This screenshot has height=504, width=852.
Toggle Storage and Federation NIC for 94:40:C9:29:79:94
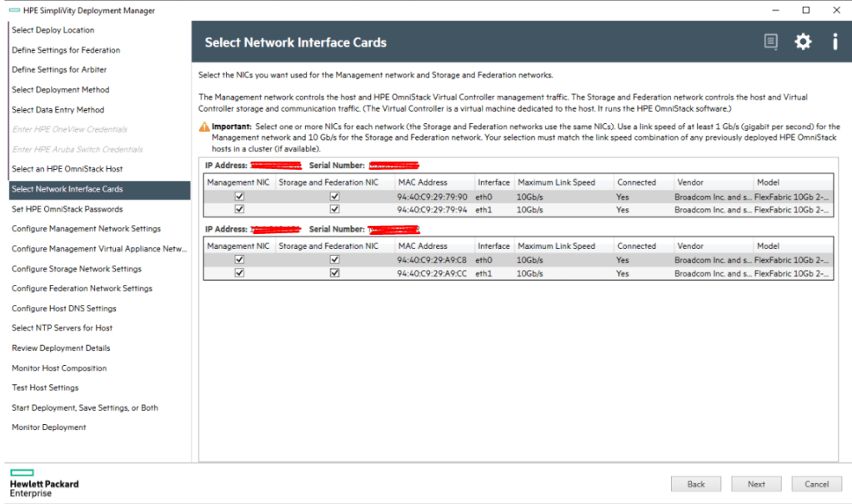click(x=334, y=209)
